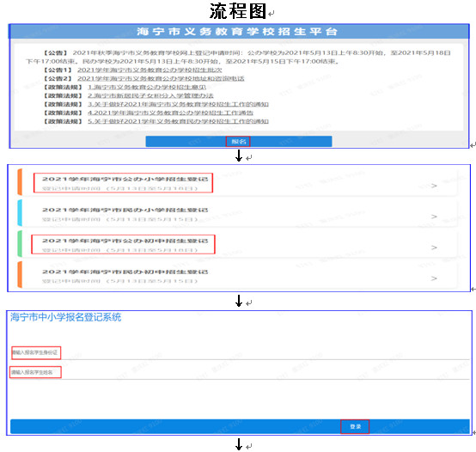The image size is (476, 452).
Task: Open policy link 5 民办学校招生工作的通知
Action: 178,121
